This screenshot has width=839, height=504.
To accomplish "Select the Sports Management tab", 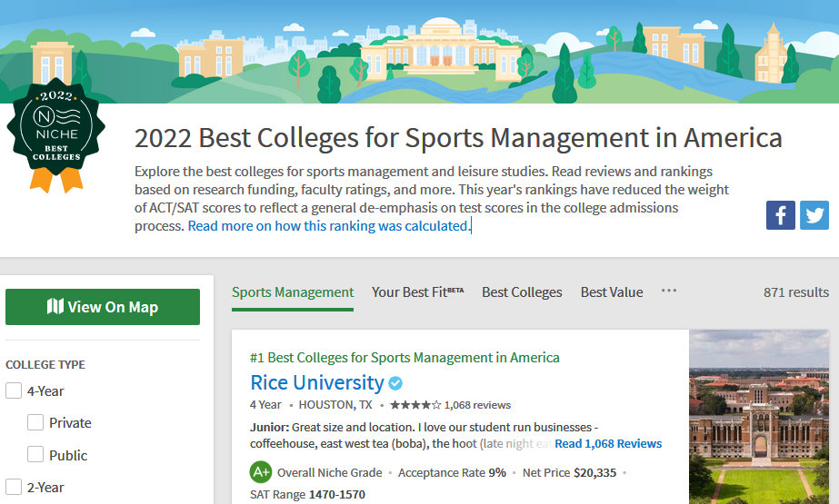I will point(293,292).
